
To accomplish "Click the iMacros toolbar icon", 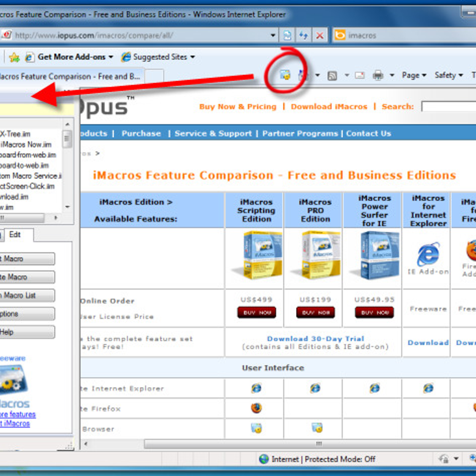I will coord(285,75).
